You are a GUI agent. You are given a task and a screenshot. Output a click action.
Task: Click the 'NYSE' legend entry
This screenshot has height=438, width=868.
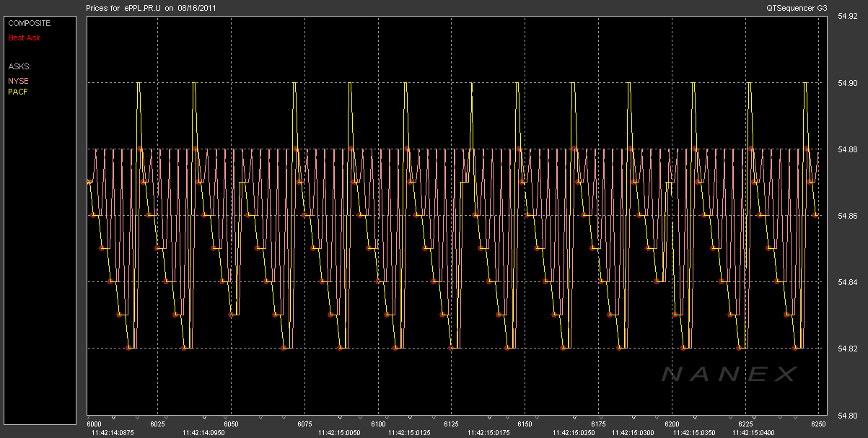pos(18,81)
